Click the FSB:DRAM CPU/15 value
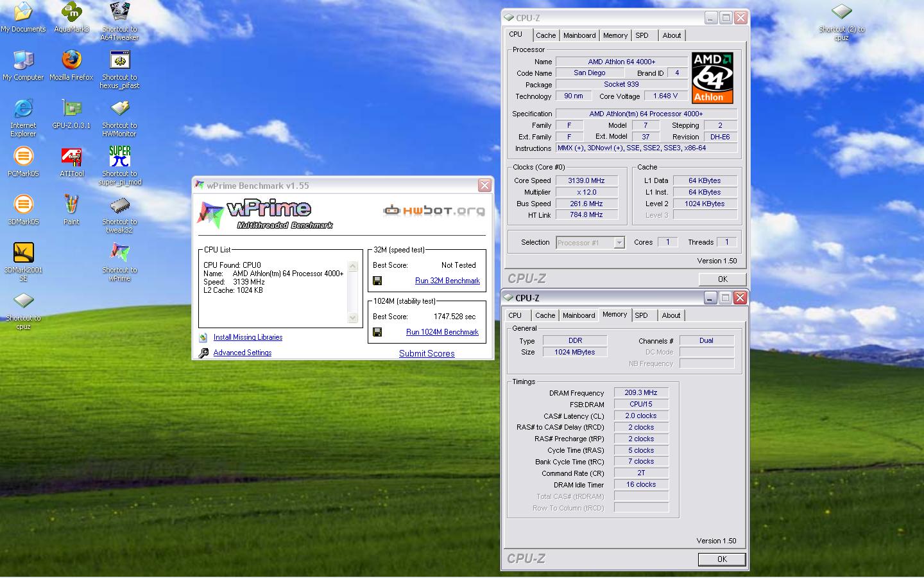This screenshot has width=924, height=578. pyautogui.click(x=641, y=404)
